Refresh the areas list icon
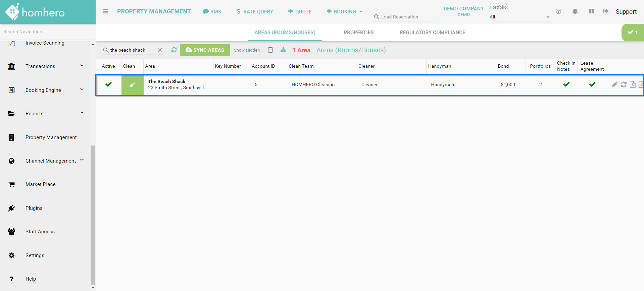Viewport: 644px width, 291px height. (x=174, y=50)
